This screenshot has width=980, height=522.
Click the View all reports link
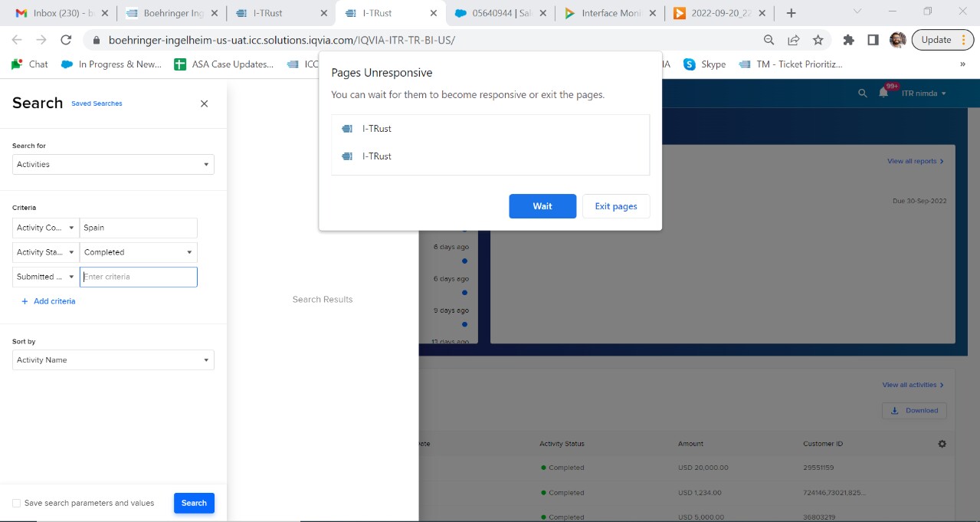915,161
